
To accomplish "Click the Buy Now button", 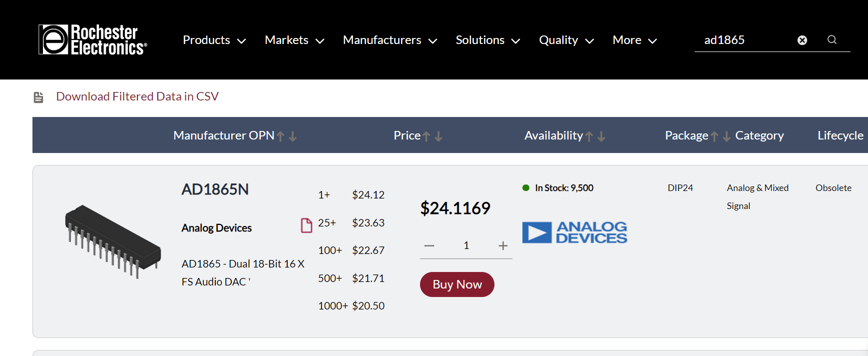I will pyautogui.click(x=457, y=284).
